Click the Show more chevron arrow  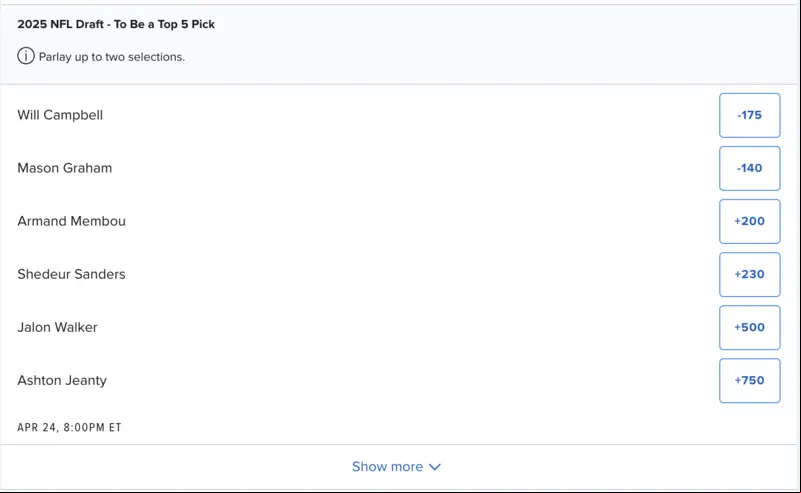coord(435,467)
